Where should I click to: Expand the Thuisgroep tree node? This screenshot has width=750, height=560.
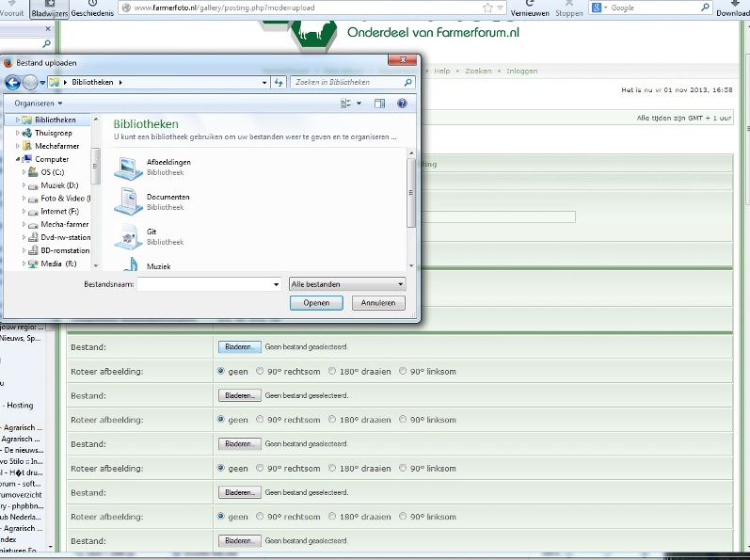point(18,134)
